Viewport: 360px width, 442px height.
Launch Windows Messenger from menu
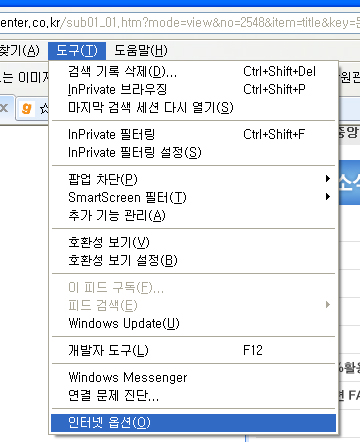click(193, 377)
